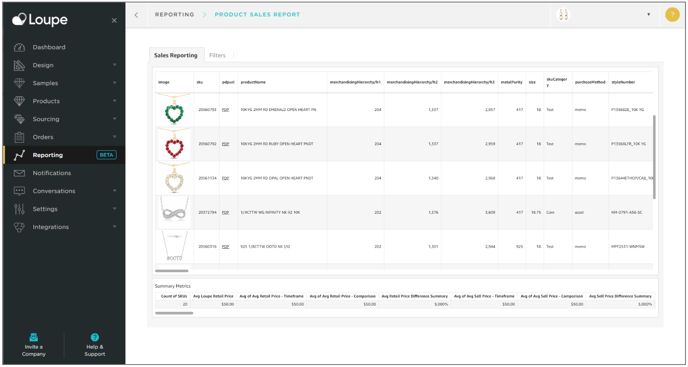Go back with the left chevron
The height and width of the screenshot is (367, 688).
point(136,15)
